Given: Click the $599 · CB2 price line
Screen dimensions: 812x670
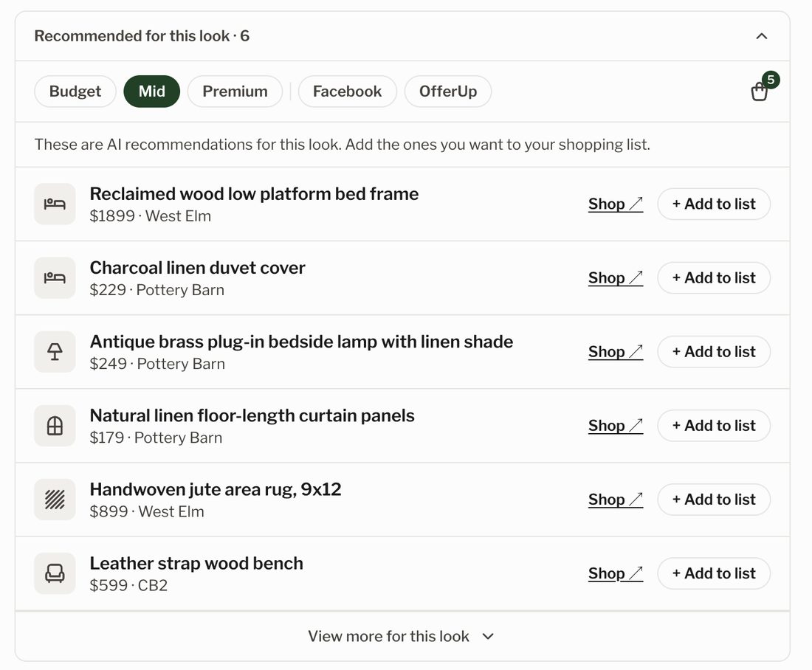Looking at the screenshot, I should 128,586.
